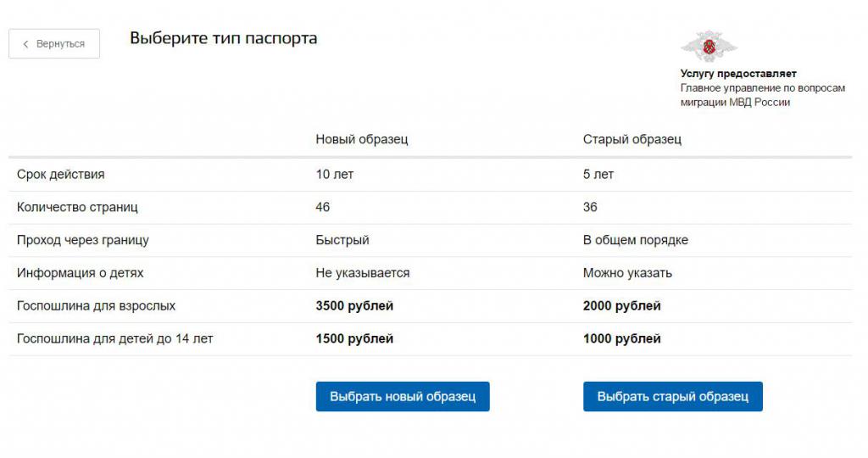Image resolution: width=868 pixels, height=458 pixels.
Task: Click the "2000 рублей" fee value
Action: 621,305
